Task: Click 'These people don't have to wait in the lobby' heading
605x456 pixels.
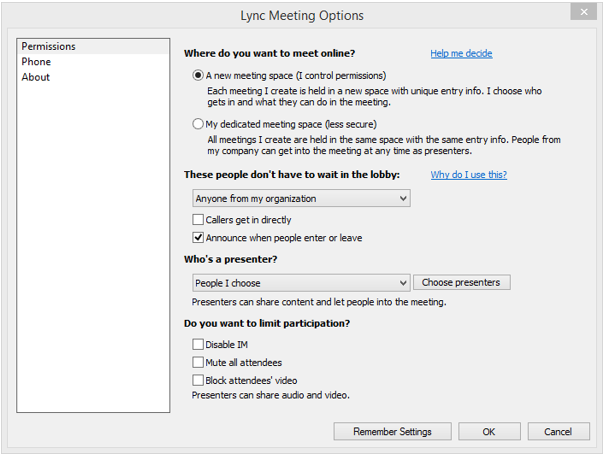Action: click(x=292, y=174)
